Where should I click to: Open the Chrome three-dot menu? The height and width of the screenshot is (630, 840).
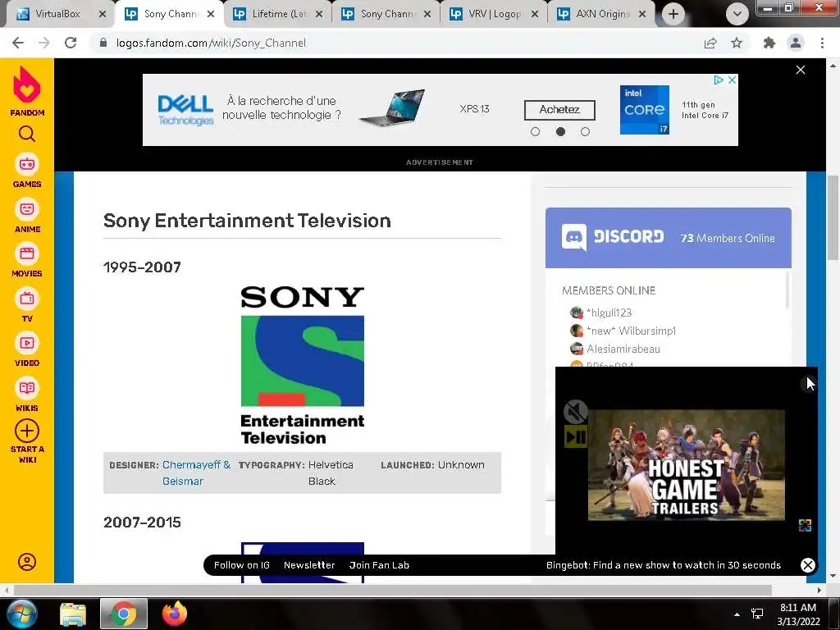click(822, 43)
